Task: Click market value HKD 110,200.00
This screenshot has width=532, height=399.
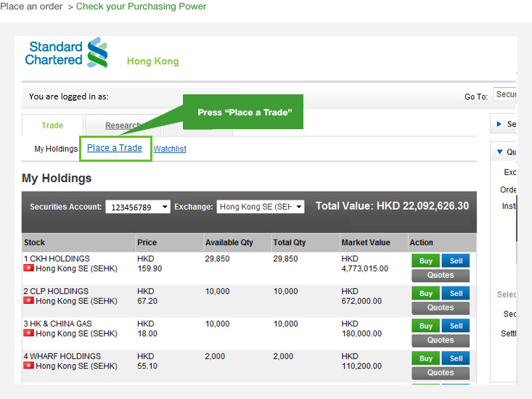Action: (361, 361)
